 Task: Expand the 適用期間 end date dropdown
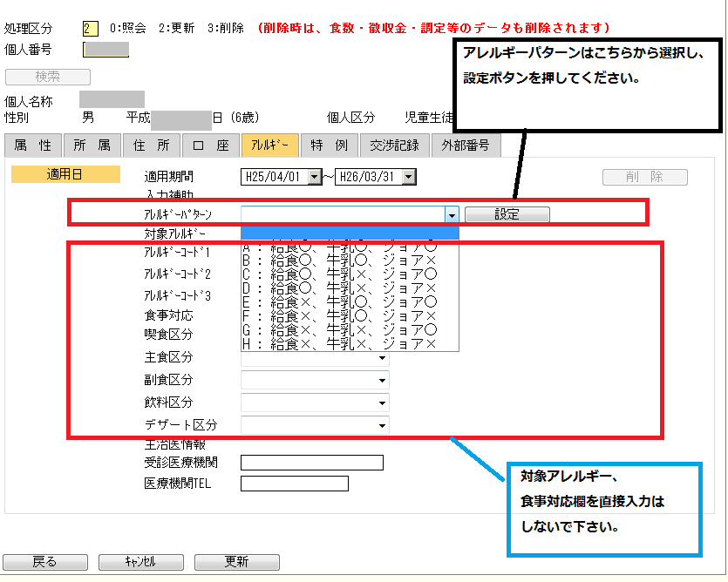(x=408, y=177)
